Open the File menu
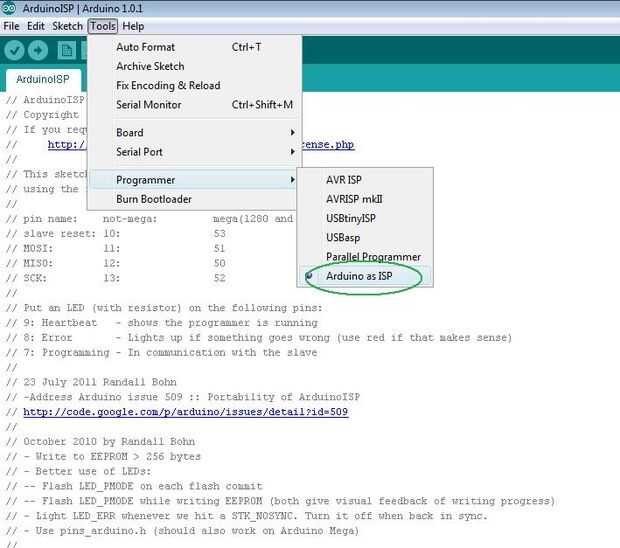Image resolution: width=620 pixels, height=548 pixels. pyautogui.click(x=11, y=26)
